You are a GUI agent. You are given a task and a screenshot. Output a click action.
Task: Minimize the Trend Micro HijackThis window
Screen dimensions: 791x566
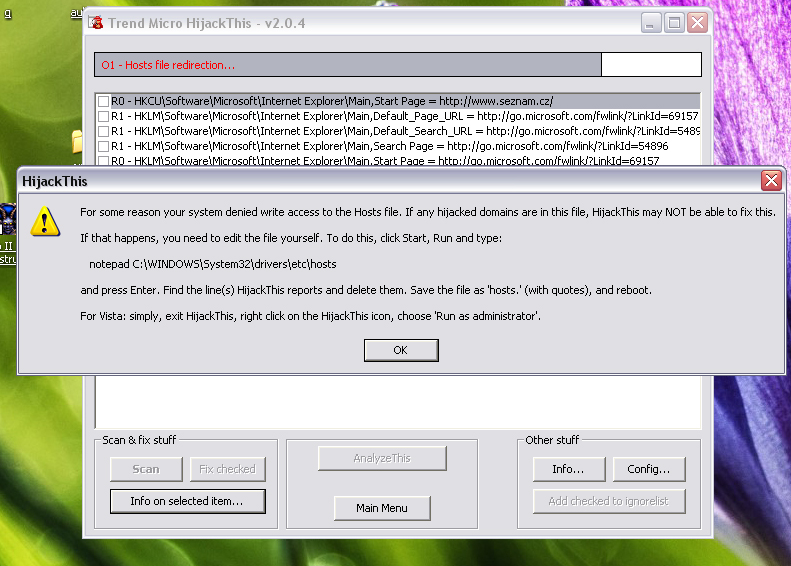coord(650,23)
